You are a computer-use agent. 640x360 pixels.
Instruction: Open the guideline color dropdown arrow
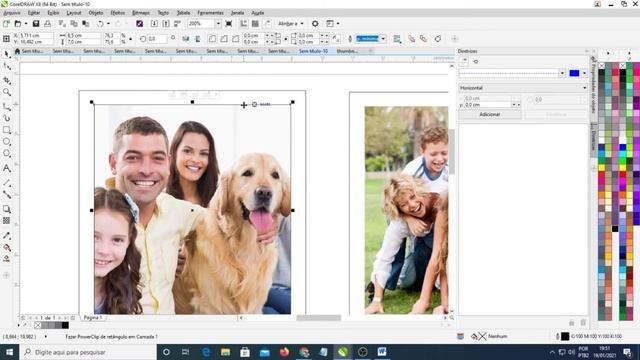click(584, 73)
